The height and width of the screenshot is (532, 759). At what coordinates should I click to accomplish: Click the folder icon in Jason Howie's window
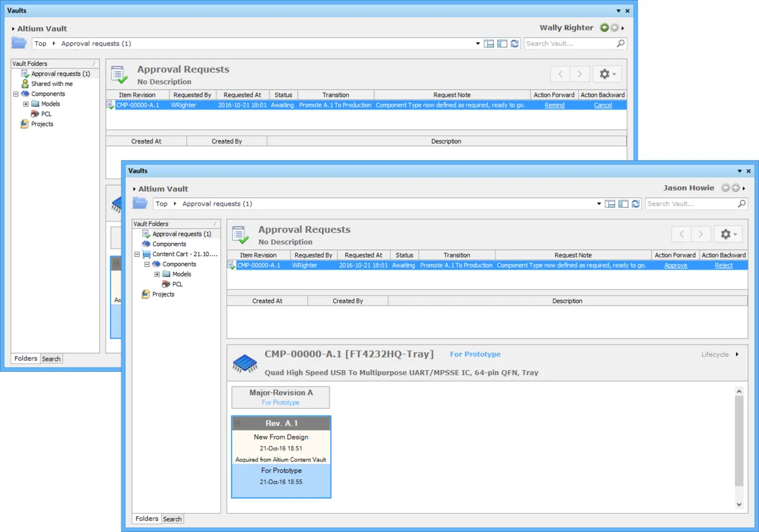140,203
